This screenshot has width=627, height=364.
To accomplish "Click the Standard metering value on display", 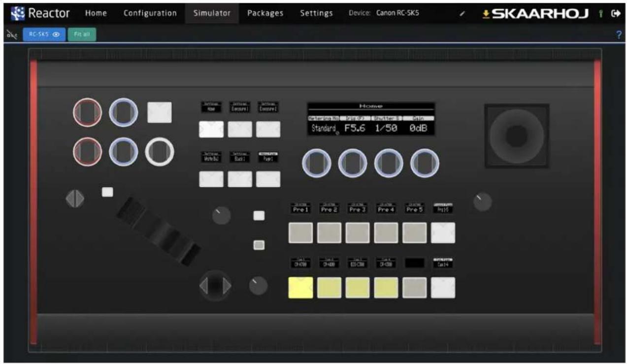I will (x=323, y=128).
